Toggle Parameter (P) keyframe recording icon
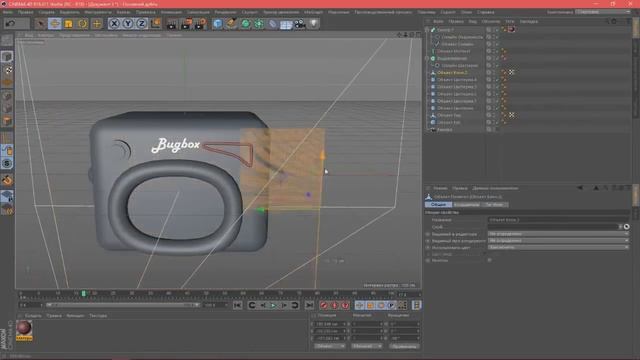Image resolution: width=640 pixels, height=360 pixels. 391,305
